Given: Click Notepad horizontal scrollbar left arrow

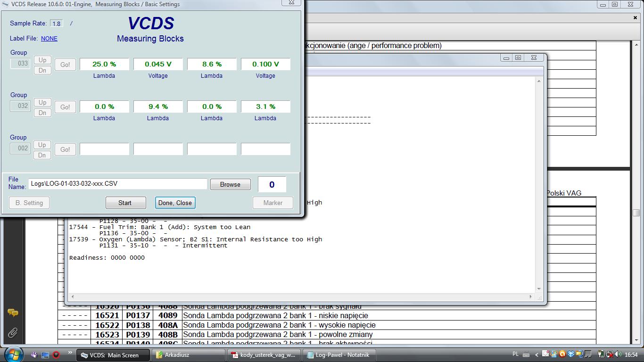Looking at the screenshot, I should click(72, 296).
